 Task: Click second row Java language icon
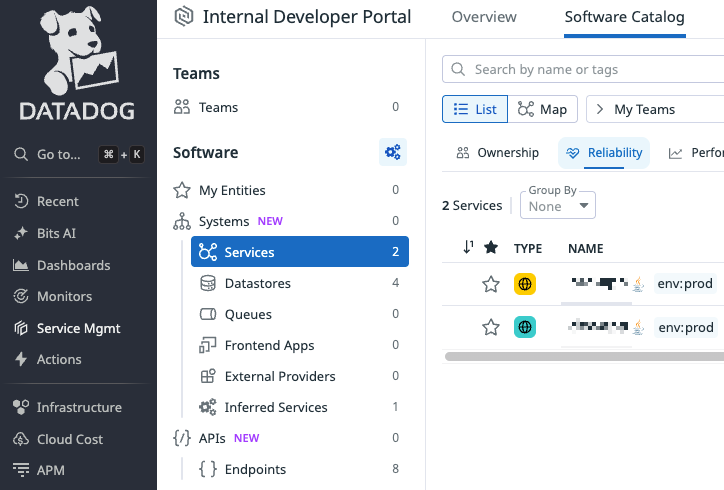[x=639, y=327]
